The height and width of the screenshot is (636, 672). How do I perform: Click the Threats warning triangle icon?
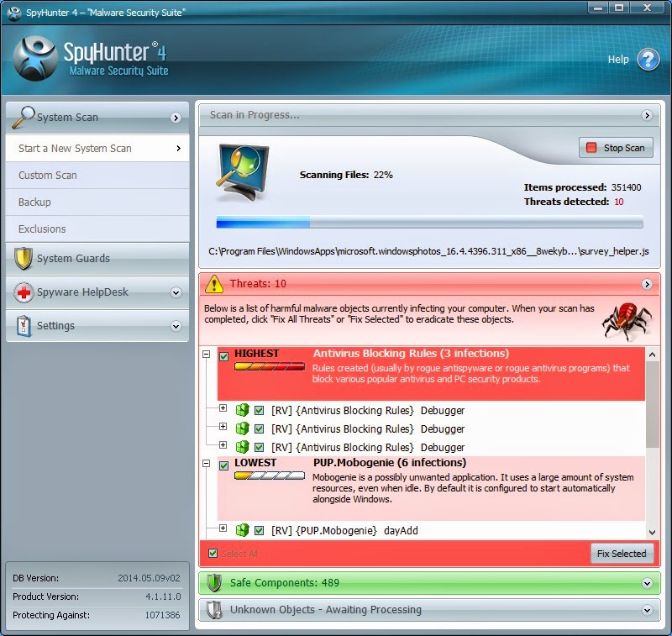tap(214, 284)
